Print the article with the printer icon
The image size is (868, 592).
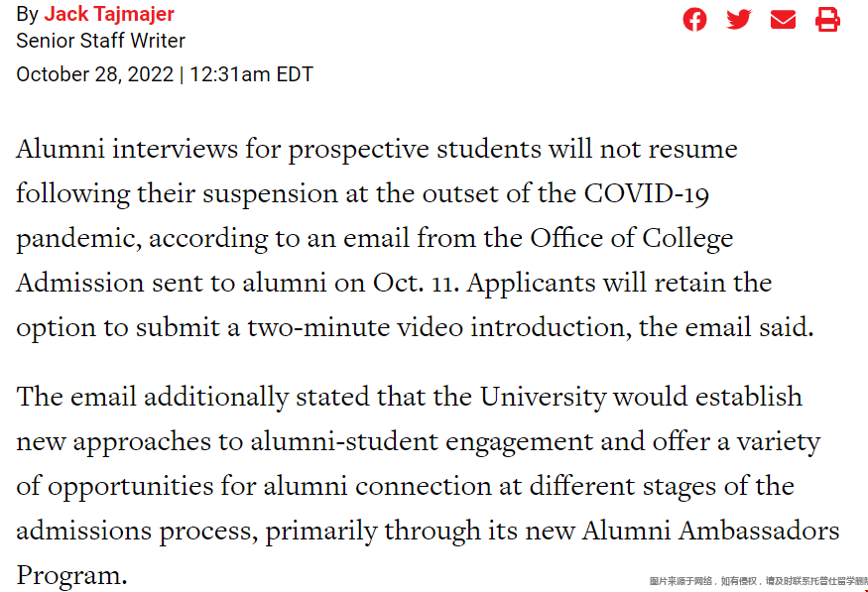tap(827, 20)
